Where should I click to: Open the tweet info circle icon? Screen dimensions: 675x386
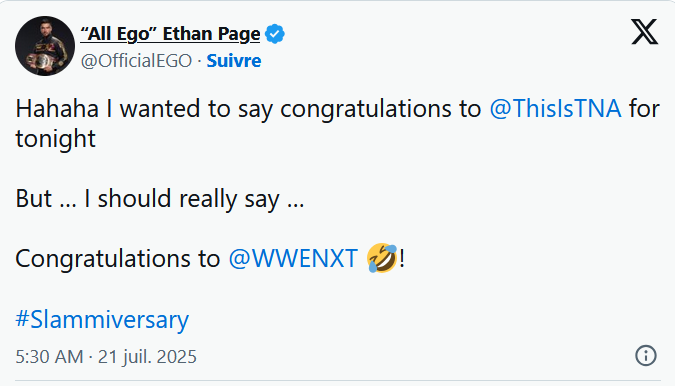coord(646,356)
